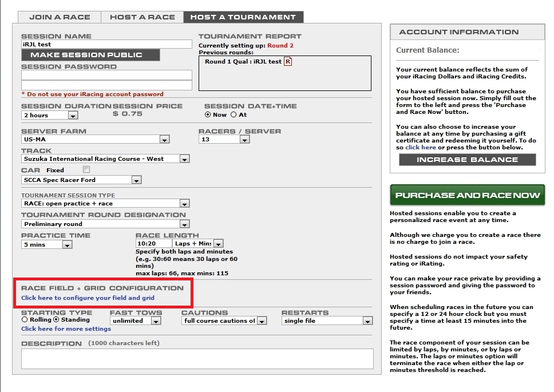This screenshot has height=392, width=554.
Task: Toggle the Car Fixed checkbox
Action: 86,169
